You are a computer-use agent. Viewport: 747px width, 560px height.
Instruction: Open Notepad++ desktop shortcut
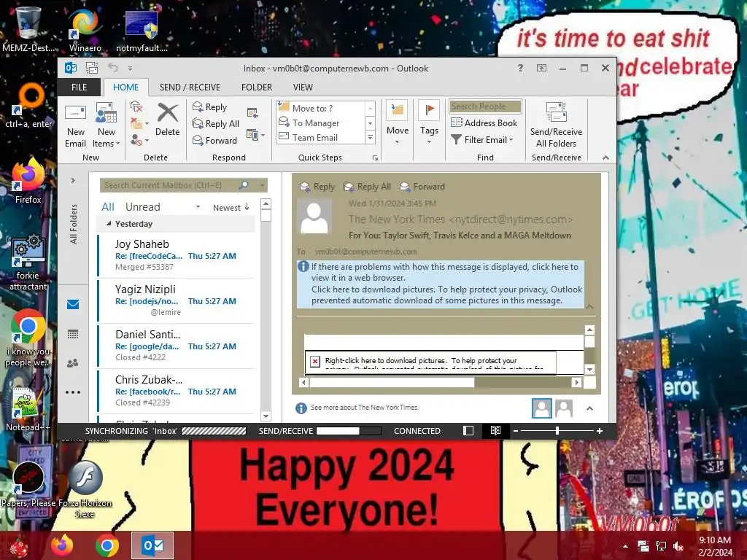pos(27,410)
